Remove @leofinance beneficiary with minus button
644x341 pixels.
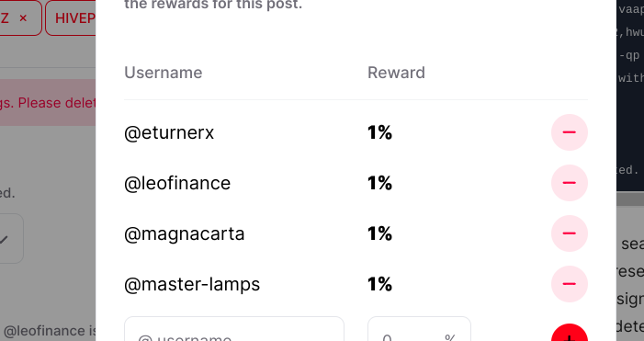(x=570, y=183)
